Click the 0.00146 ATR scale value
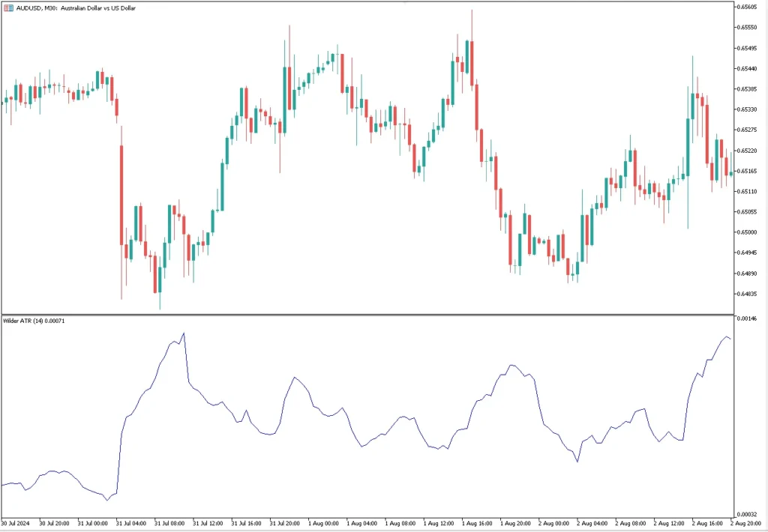Image resolution: width=768 pixels, height=532 pixels. pyautogui.click(x=750, y=319)
